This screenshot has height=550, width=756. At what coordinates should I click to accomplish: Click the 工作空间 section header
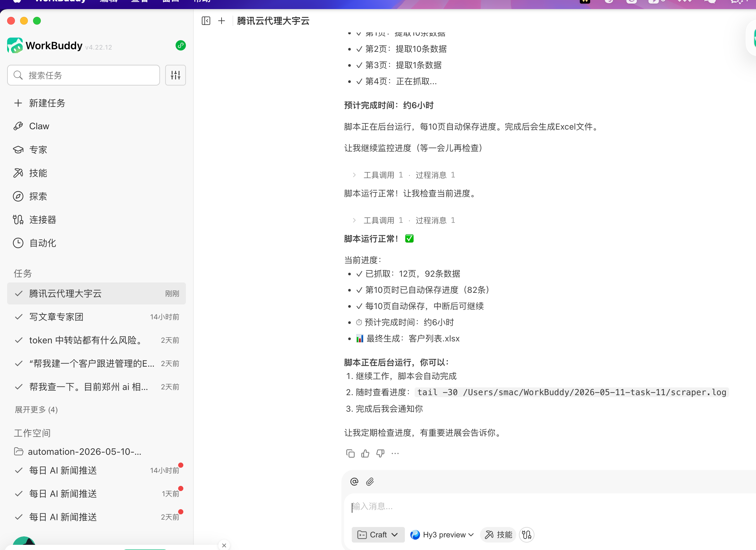[x=32, y=433]
